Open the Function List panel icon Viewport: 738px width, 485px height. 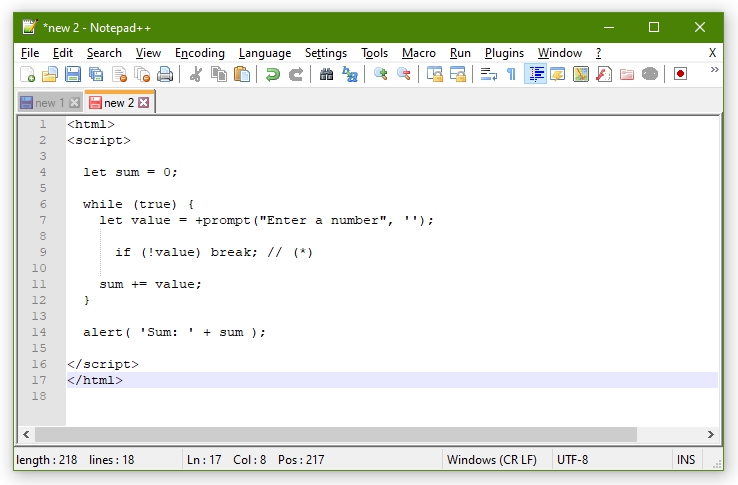pyautogui.click(x=604, y=74)
